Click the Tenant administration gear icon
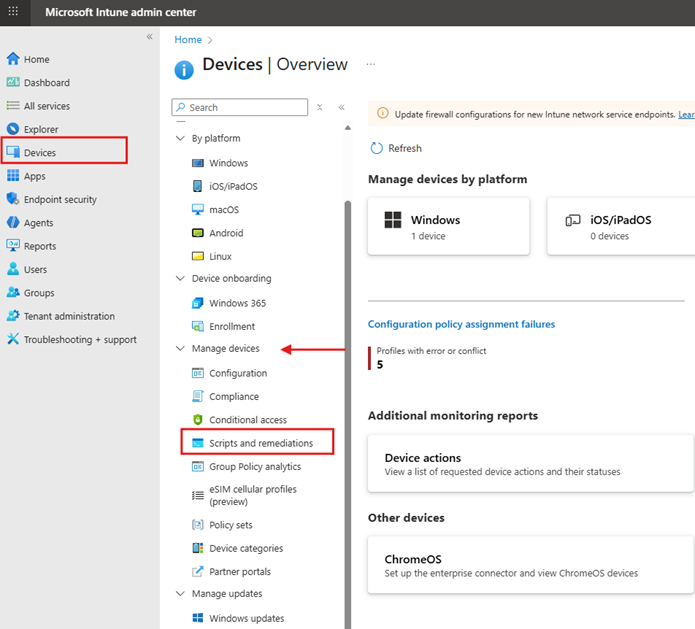Viewport: 695px width, 629px height. [x=13, y=315]
